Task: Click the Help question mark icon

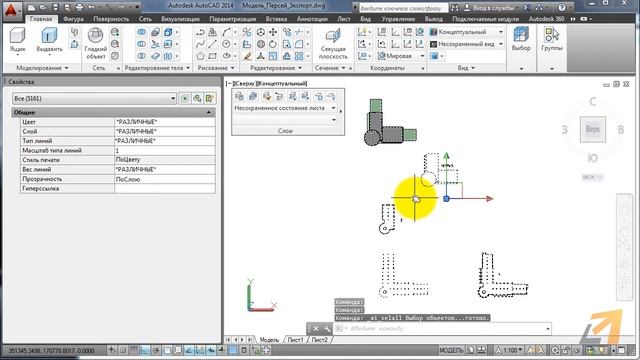Action: point(562,7)
